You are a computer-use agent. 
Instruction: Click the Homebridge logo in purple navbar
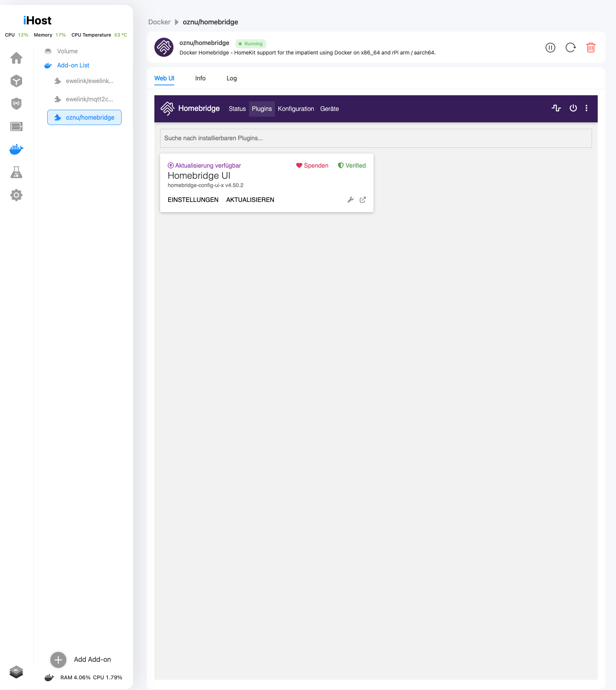click(x=167, y=109)
